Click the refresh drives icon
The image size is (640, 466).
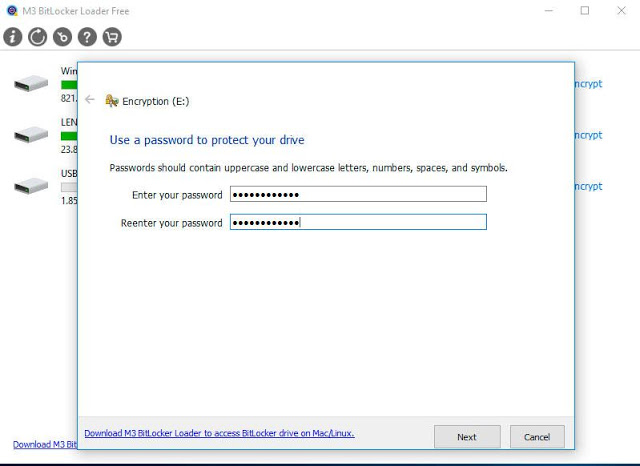pos(38,37)
